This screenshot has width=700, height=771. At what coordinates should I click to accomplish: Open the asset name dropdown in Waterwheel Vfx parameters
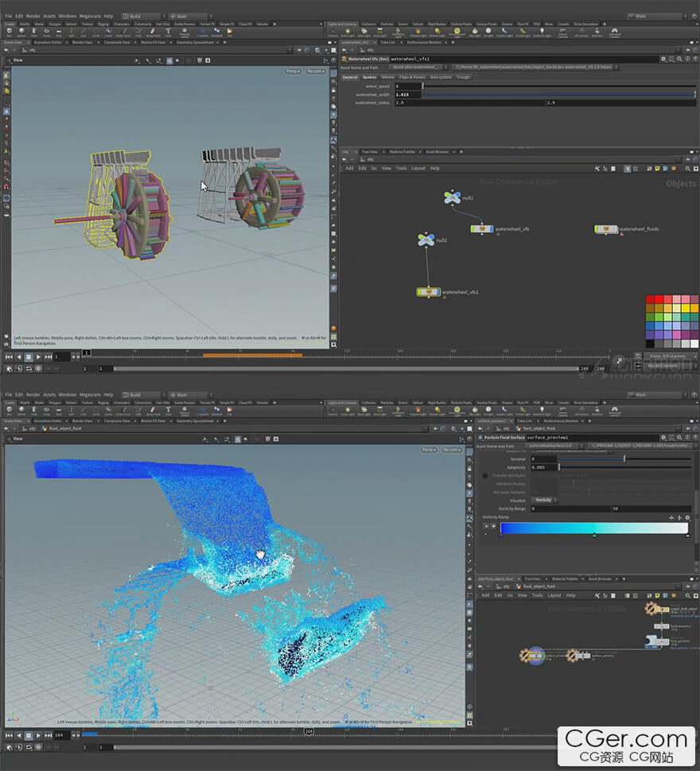pyautogui.click(x=419, y=68)
